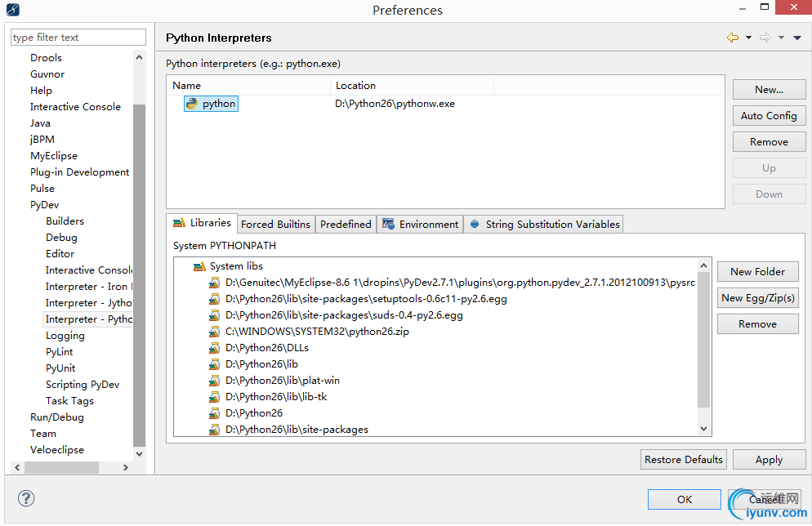Select Run/Debug in the preferences tree
Screen dimensions: 812x526
tap(56, 417)
